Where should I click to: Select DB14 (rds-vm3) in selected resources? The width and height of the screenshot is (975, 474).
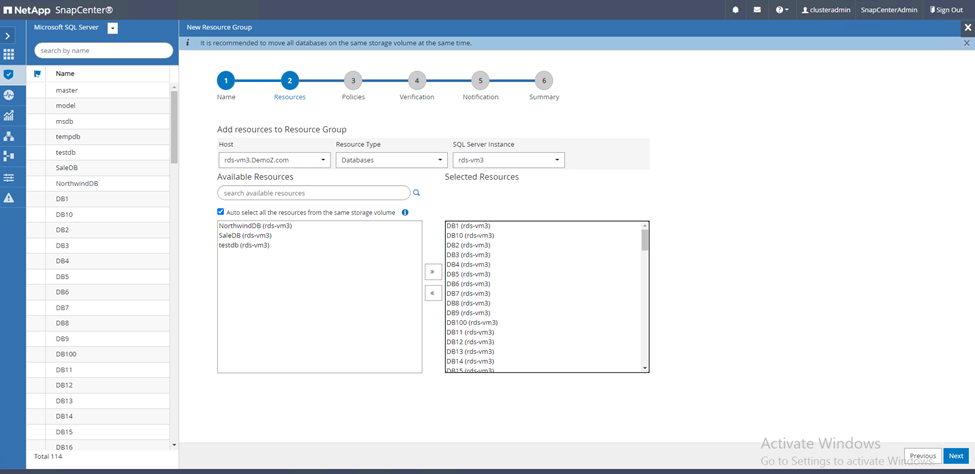pos(470,361)
